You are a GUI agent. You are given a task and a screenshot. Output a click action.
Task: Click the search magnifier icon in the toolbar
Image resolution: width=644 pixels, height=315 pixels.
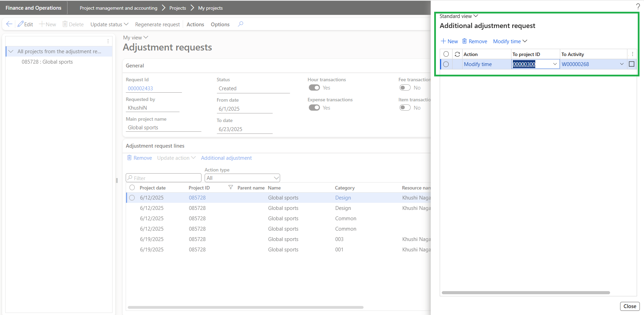[241, 24]
